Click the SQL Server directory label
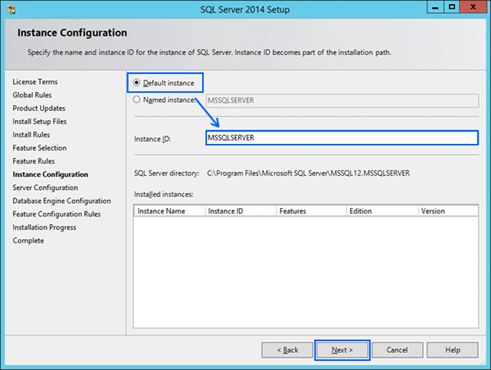Viewport: 491px width, 370px height. coord(167,173)
